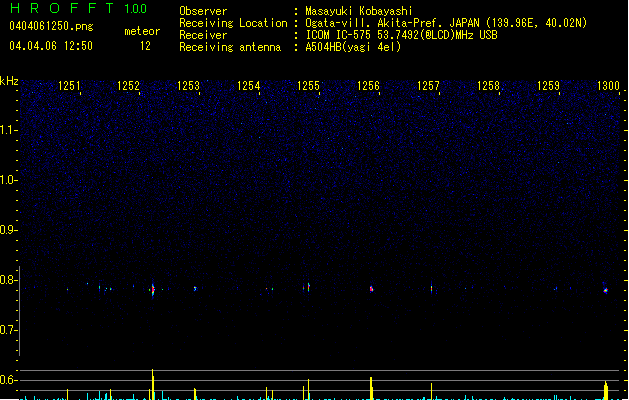629x400 pixels.
Task: Click the 0.7 kHz frequency label
Action: click(x=9, y=330)
